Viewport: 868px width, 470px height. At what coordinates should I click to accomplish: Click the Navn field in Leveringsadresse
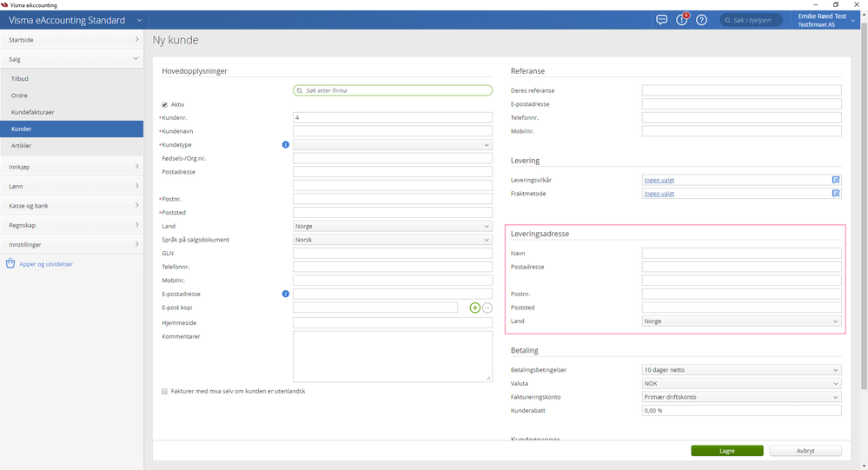[742, 253]
